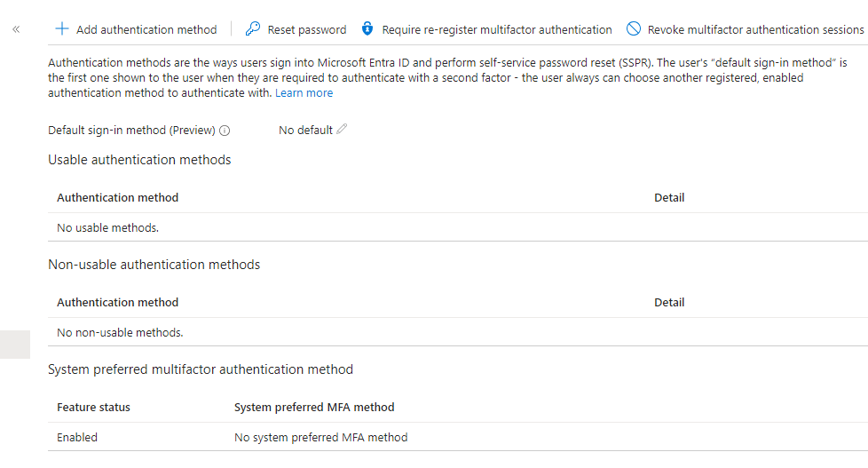The width and height of the screenshot is (868, 468).
Task: Click the shield lock re-register icon
Action: pyautogui.click(x=367, y=28)
